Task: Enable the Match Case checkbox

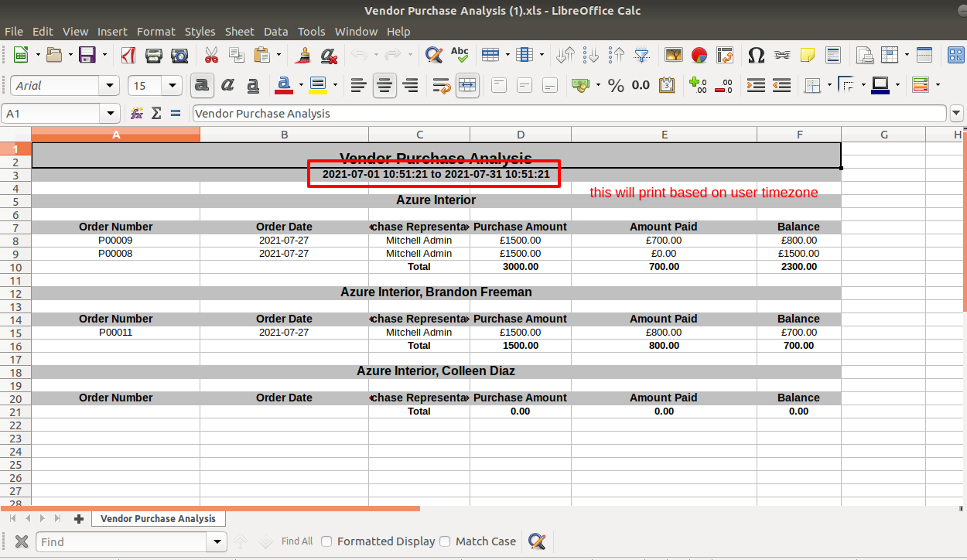Action: (445, 541)
